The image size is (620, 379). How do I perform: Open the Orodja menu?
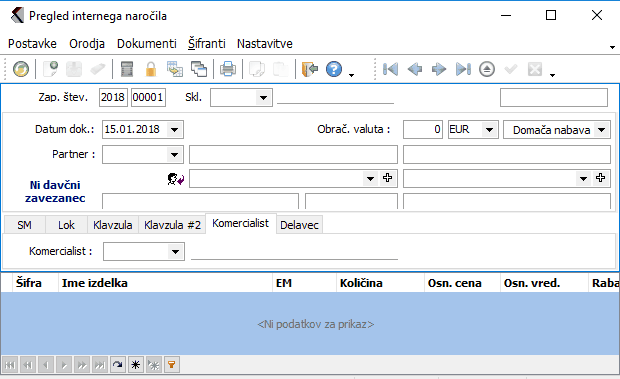point(87,43)
